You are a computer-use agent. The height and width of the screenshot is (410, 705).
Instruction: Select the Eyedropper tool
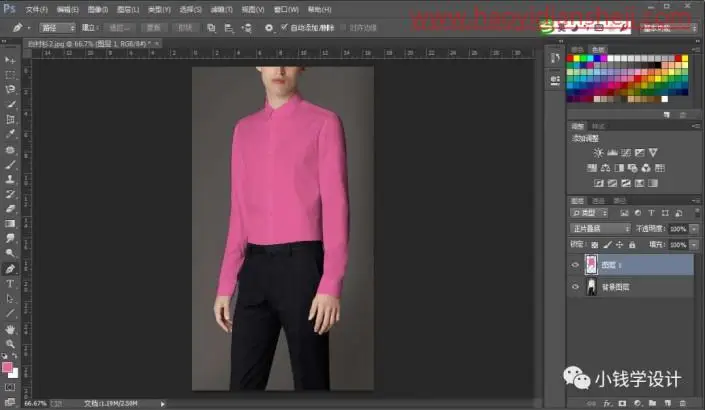pyautogui.click(x=10, y=134)
